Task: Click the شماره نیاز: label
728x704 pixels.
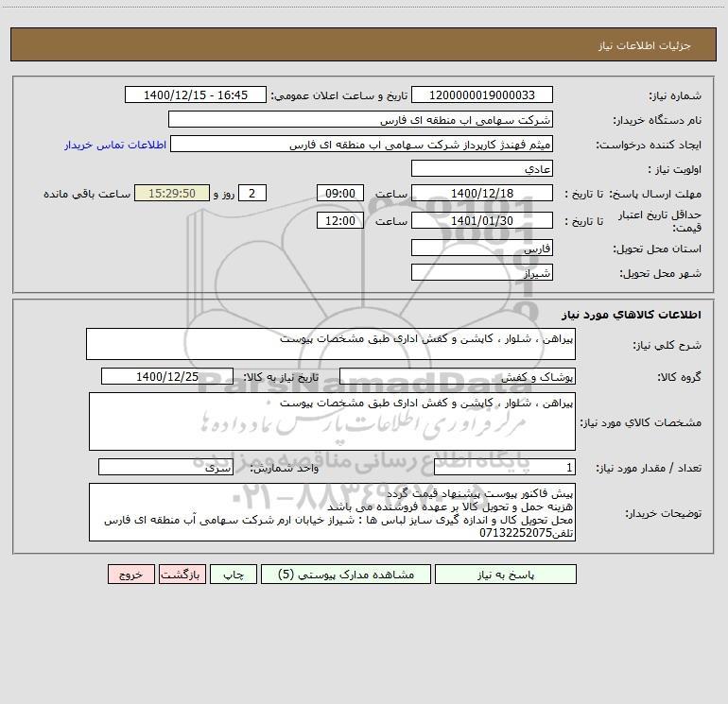Action: coord(675,96)
